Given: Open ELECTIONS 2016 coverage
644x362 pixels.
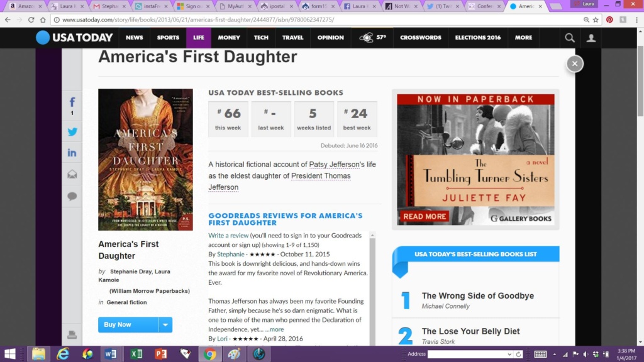Looking at the screenshot, I should (478, 37).
